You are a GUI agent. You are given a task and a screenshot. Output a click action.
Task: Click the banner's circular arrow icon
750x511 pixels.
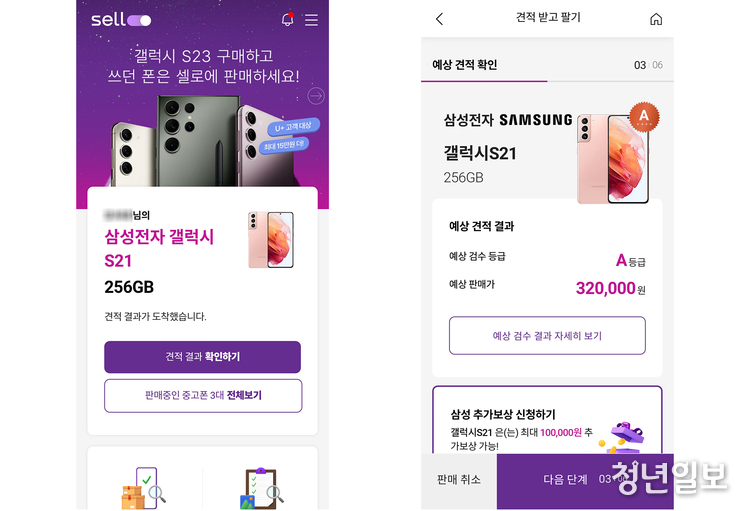click(316, 96)
